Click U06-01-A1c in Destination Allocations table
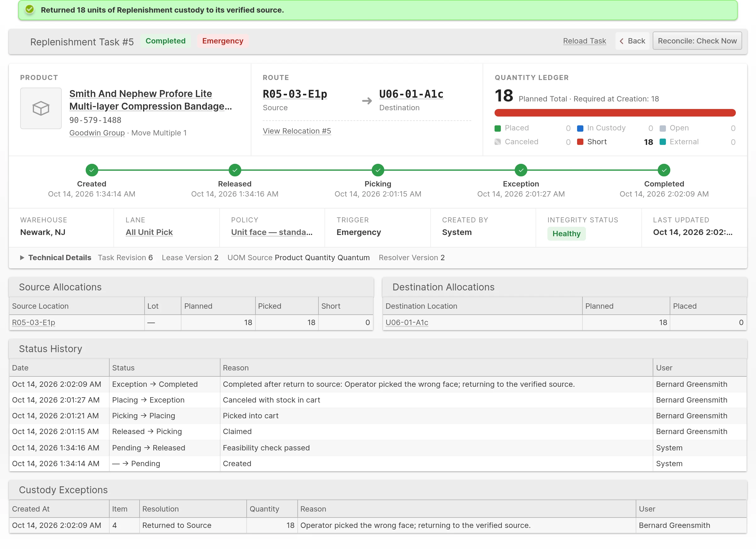This screenshot has width=756, height=555. pyautogui.click(x=407, y=322)
